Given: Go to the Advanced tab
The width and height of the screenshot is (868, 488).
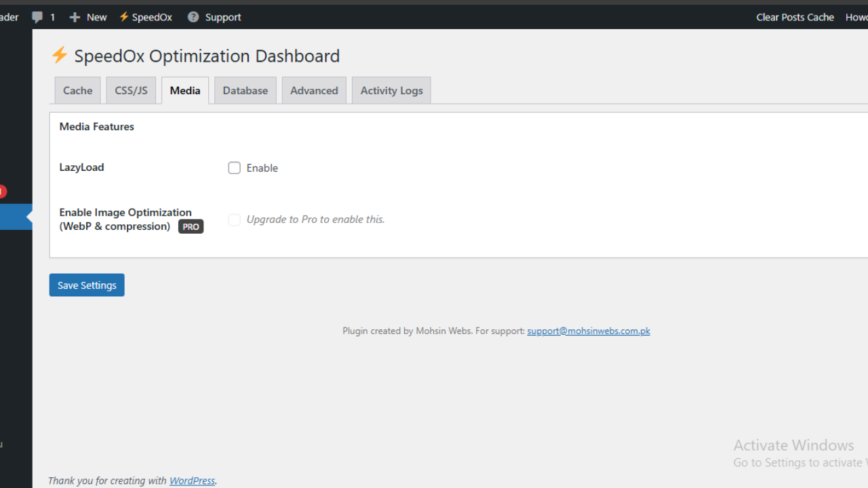Looking at the screenshot, I should point(314,90).
